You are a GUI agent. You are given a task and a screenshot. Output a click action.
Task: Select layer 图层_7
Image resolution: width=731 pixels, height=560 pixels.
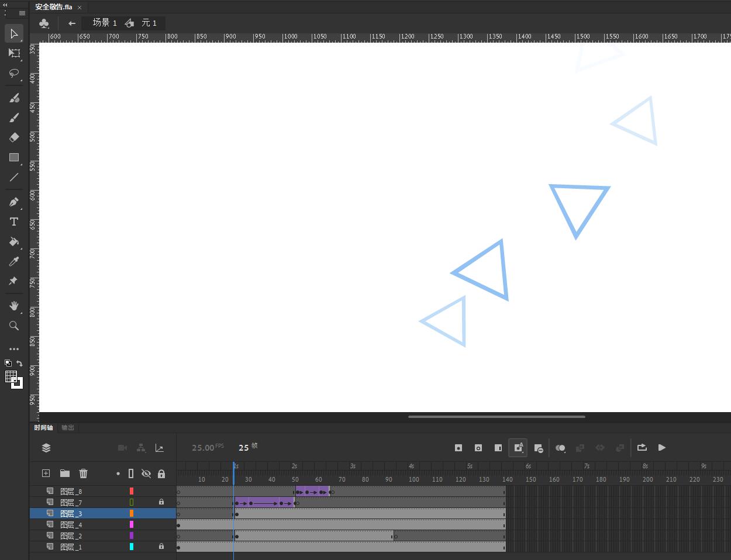(x=71, y=503)
